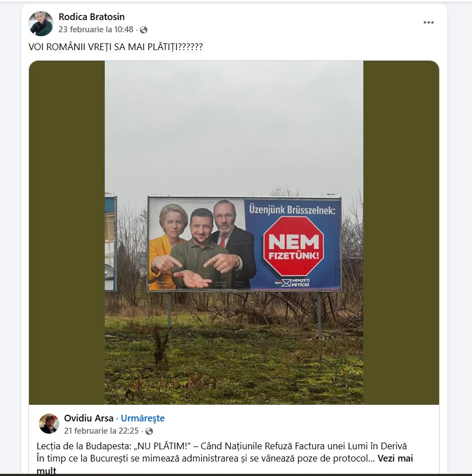The height and width of the screenshot is (476, 472).
Task: Click globe icon beside 22:25 timestamp
Action: (149, 431)
